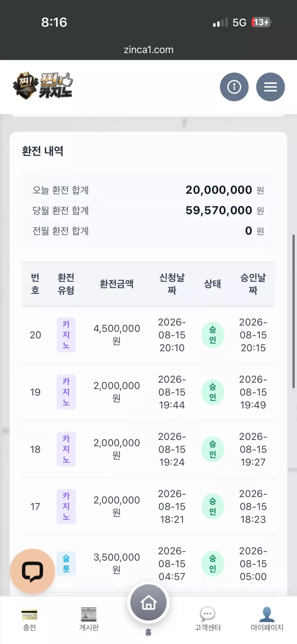297x644 pixels.
Task: Open the info circle icon
Action: coord(234,87)
